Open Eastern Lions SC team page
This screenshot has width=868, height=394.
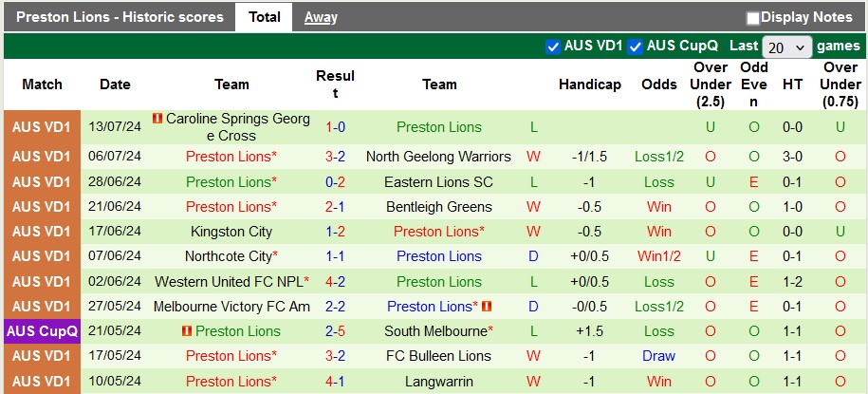pyautogui.click(x=438, y=182)
